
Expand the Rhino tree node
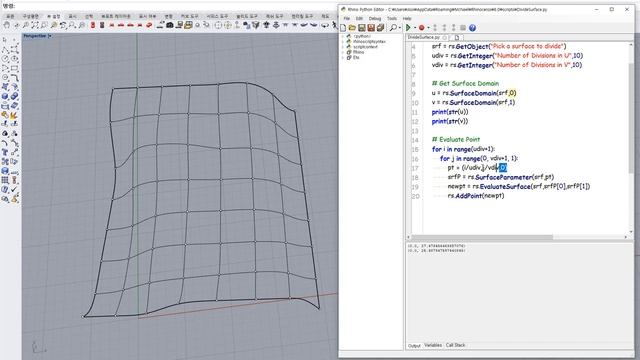coord(342,52)
